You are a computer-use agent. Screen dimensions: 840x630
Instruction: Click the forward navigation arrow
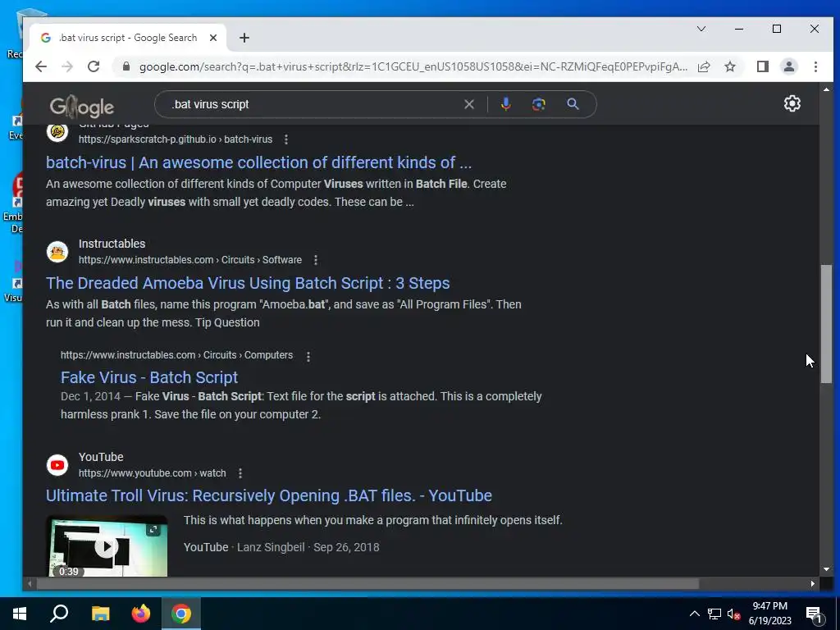point(67,66)
